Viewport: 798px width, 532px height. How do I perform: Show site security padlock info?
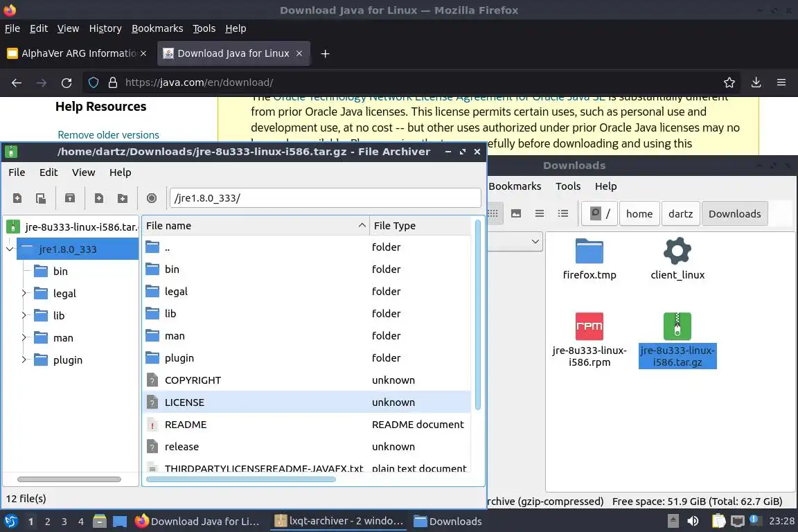tap(112, 82)
